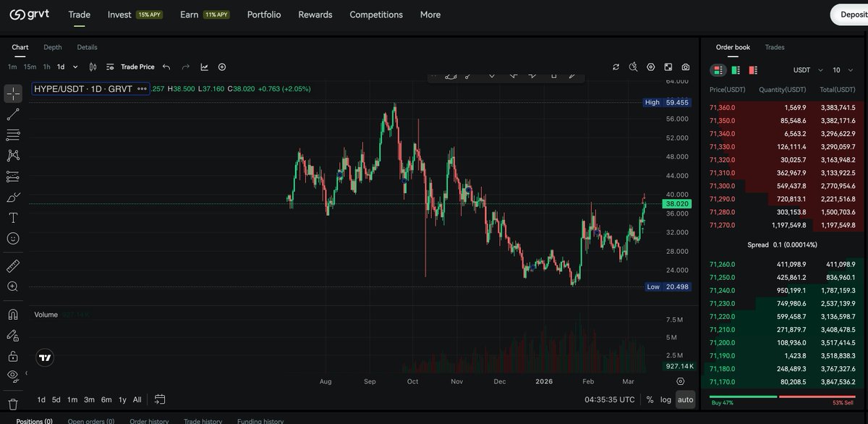Toggle magnet mode for drawings
This screenshot has width=868, height=424.
tap(13, 314)
